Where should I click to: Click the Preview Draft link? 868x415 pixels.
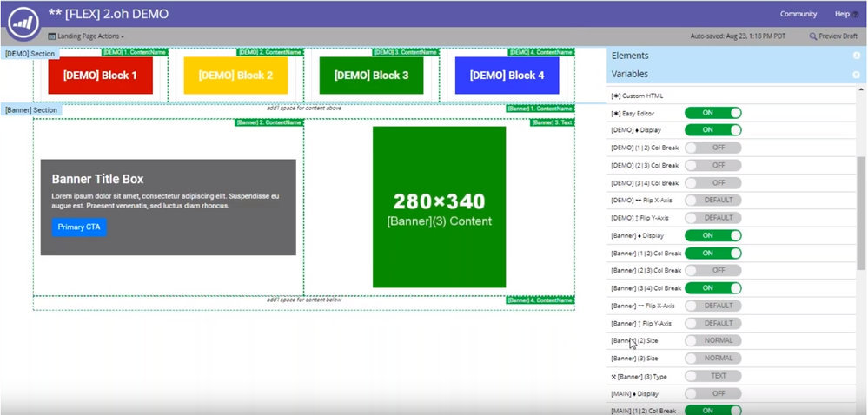pyautogui.click(x=833, y=36)
